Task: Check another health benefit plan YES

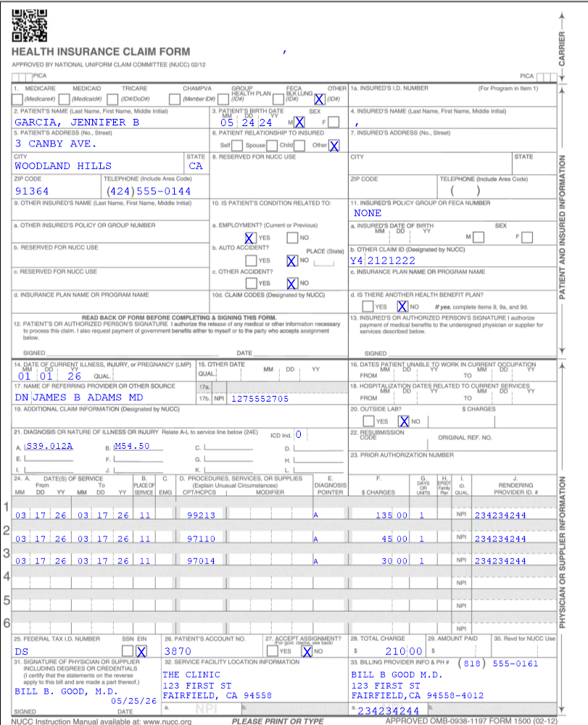Action: [368, 306]
